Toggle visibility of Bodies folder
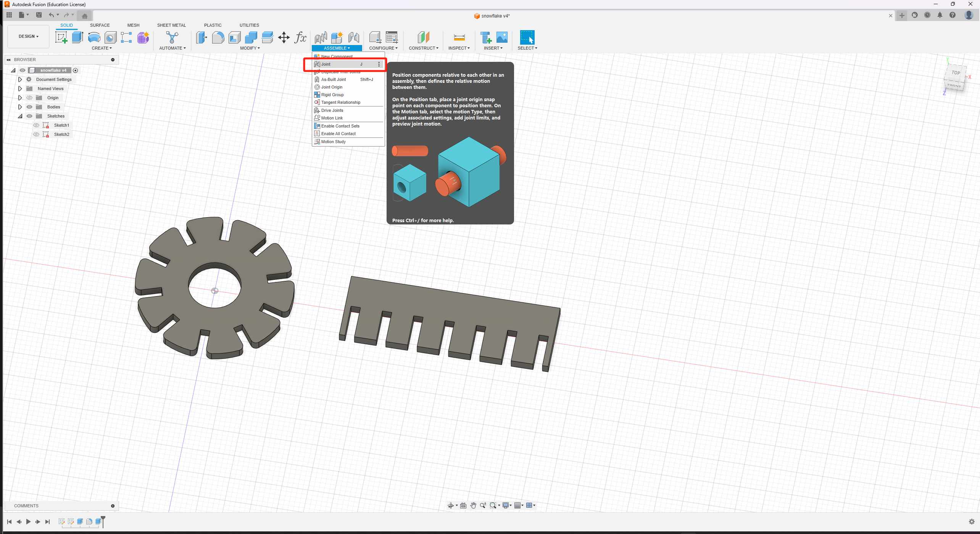 point(29,107)
